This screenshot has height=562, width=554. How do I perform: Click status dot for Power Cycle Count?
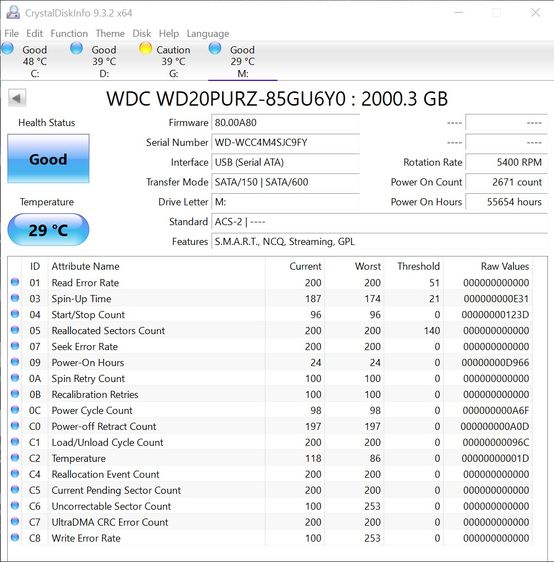tap(15, 409)
